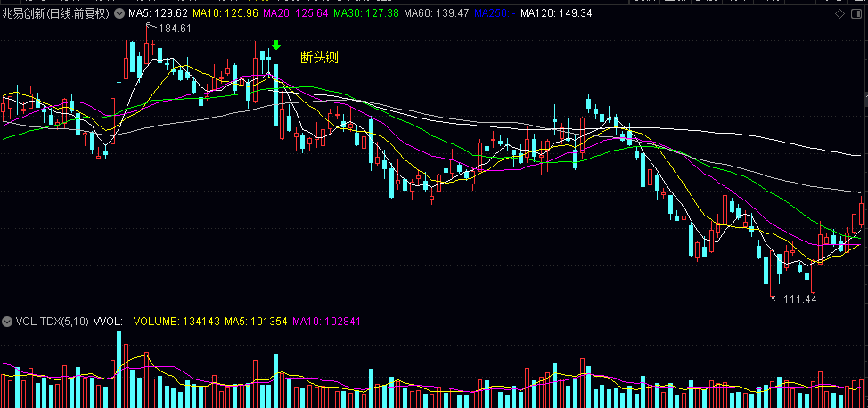The height and width of the screenshot is (408, 868).
Task: Click the volume MA10: 102841 label
Action: click(x=326, y=321)
